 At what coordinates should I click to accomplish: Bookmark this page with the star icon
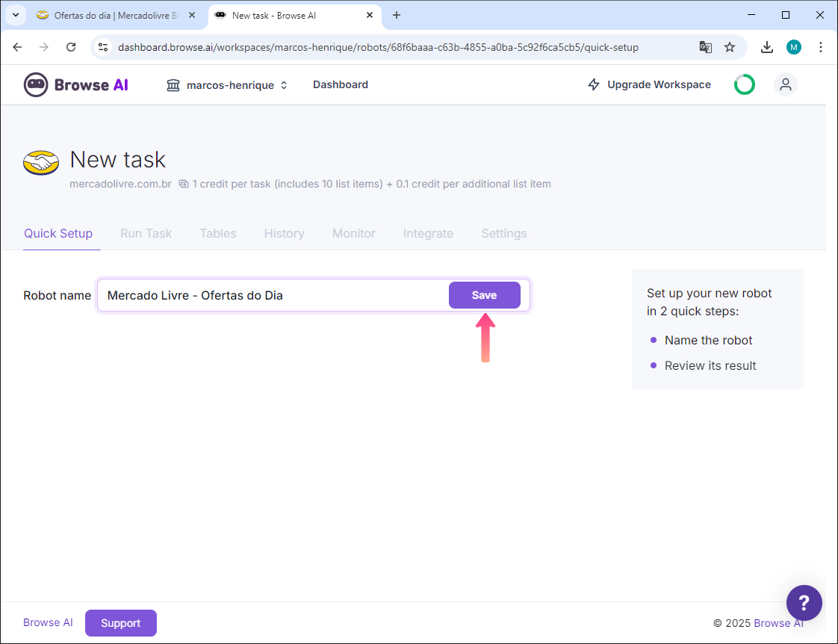click(730, 47)
